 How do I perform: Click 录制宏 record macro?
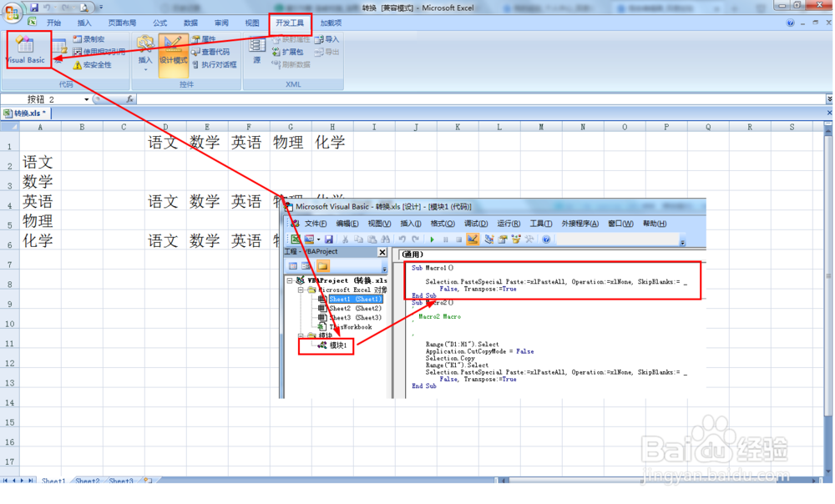coord(89,39)
